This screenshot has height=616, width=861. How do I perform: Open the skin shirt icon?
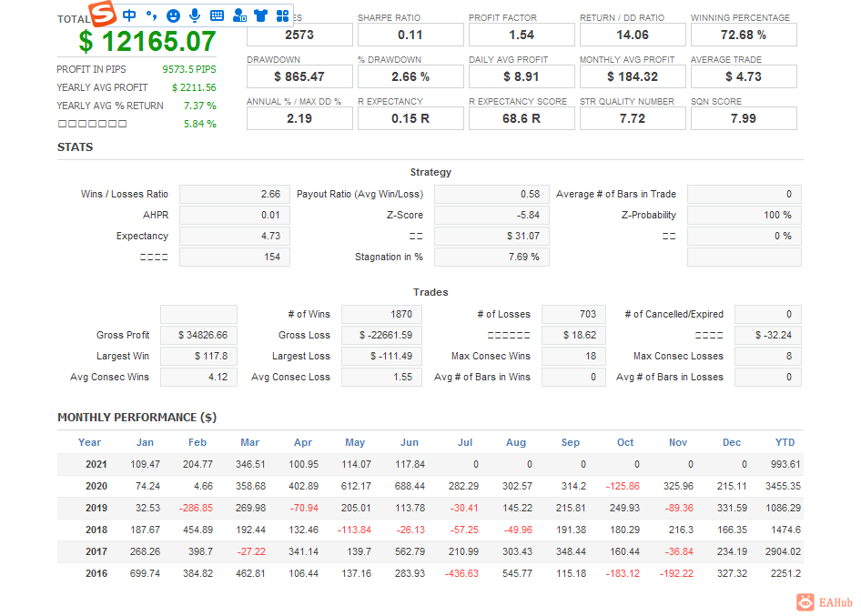(261, 15)
